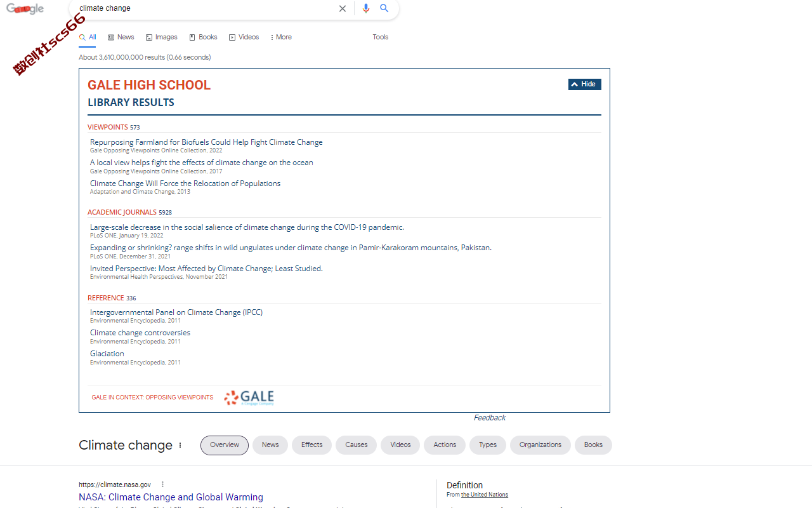Viewport: 812px width, 508px height.
Task: Open the Glaciation reference entry
Action: pos(107,354)
